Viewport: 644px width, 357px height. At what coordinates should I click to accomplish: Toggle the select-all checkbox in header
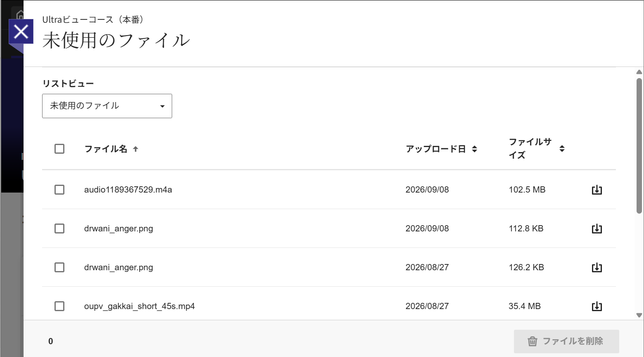pyautogui.click(x=59, y=149)
